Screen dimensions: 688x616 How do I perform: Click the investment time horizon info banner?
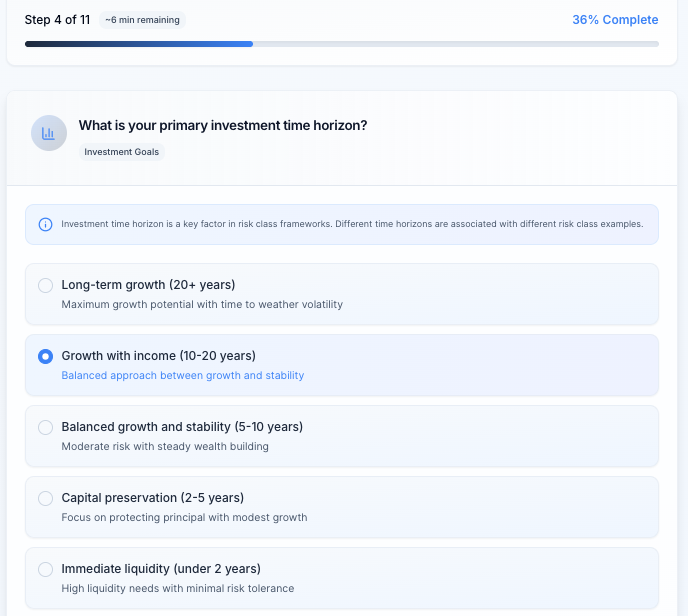pyautogui.click(x=342, y=224)
